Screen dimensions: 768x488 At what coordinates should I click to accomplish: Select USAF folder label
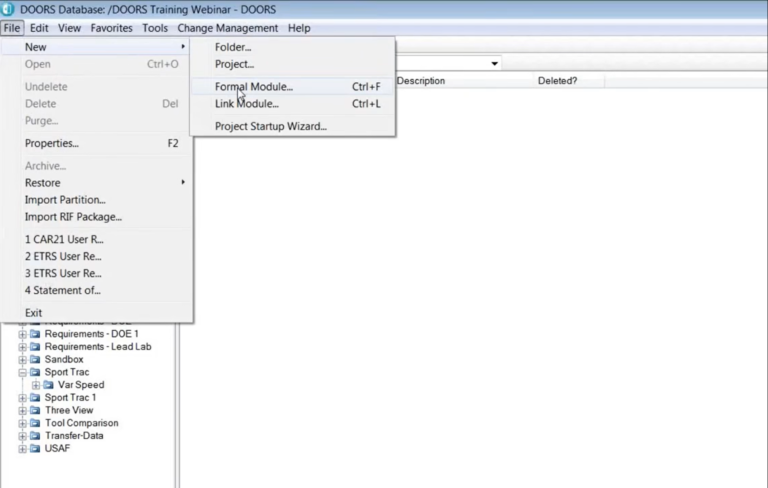point(57,448)
